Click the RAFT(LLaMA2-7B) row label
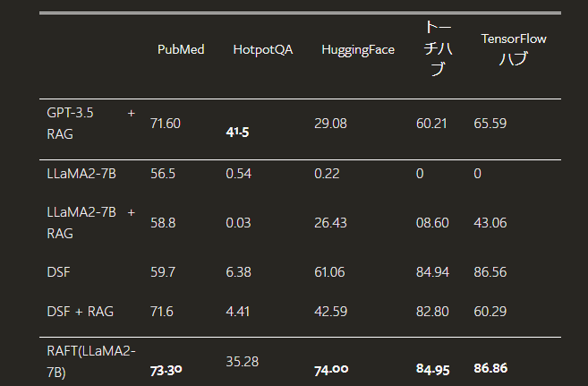Screen dimensions: 588x386 click(x=91, y=360)
